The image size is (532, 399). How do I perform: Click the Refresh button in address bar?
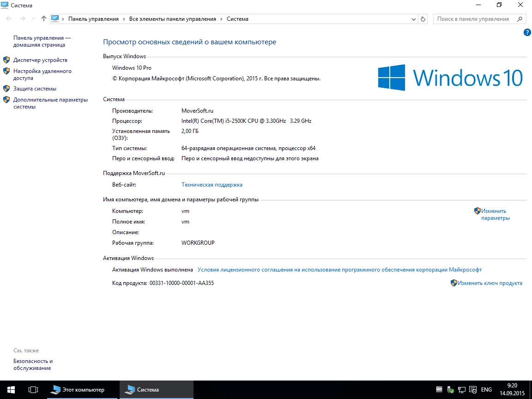423,19
